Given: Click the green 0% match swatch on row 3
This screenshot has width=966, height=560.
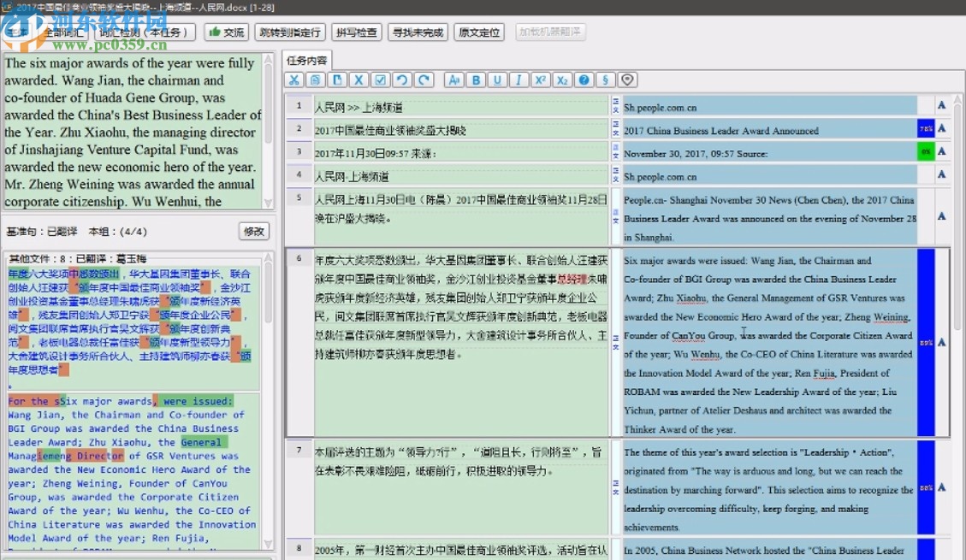Looking at the screenshot, I should [x=925, y=151].
